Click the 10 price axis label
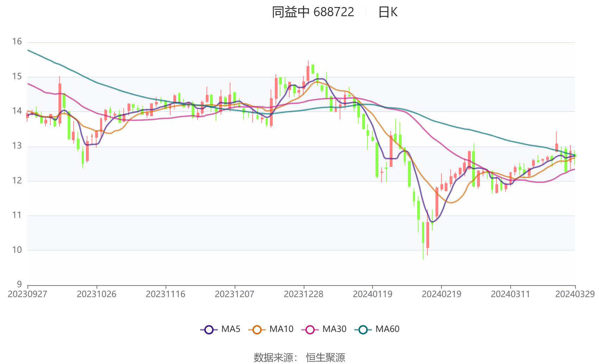Screen dimensions: 599x364 (x=17, y=250)
